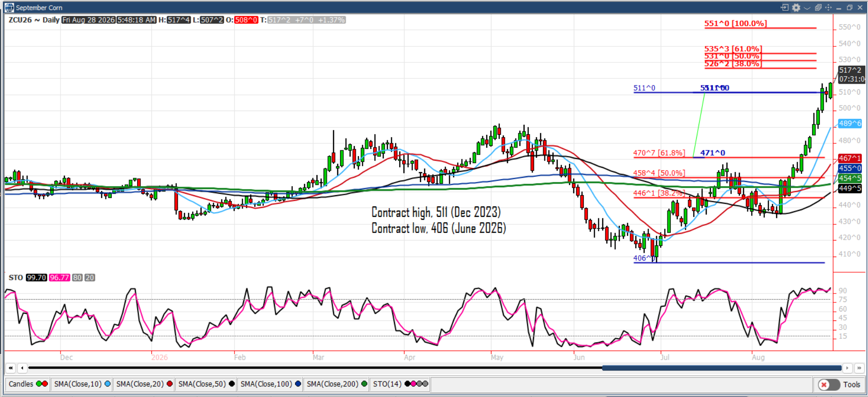868x397 pixels.
Task: Click the black 449^5 price tag
Action: click(x=850, y=189)
